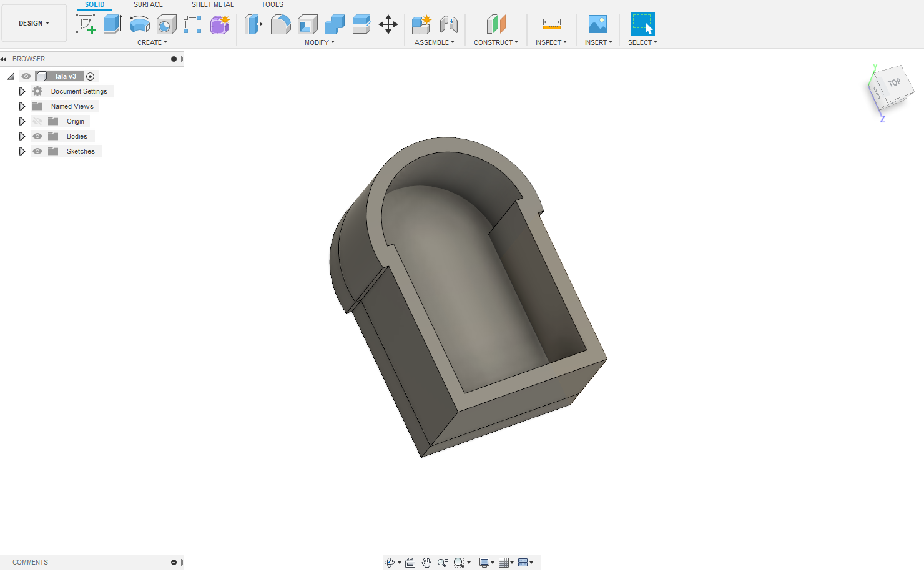Select the Rectangular Pattern tool

pos(193,24)
